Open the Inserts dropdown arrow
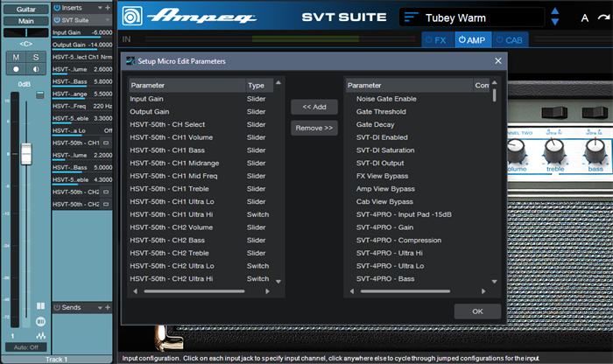 coord(100,8)
